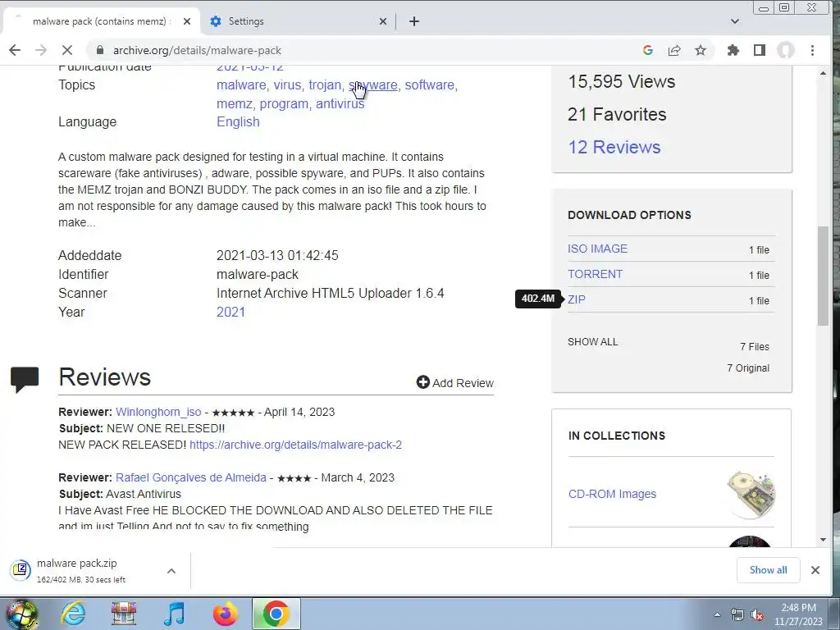
Task: Select the malware pack tab
Action: pyautogui.click(x=102, y=21)
